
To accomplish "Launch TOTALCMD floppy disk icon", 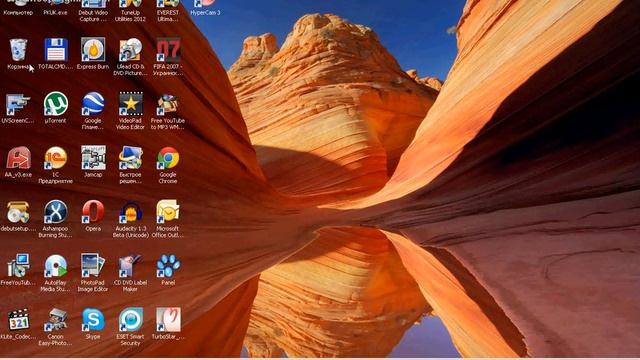I will pos(56,50).
